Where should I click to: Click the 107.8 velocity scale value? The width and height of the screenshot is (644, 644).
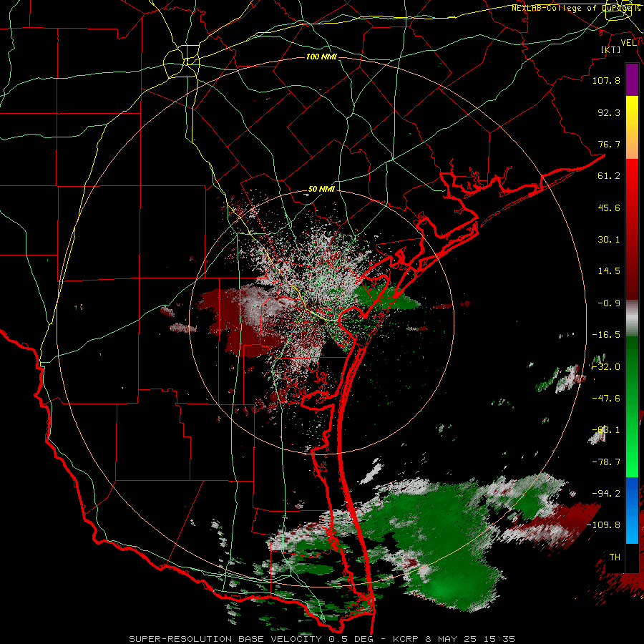[606, 80]
